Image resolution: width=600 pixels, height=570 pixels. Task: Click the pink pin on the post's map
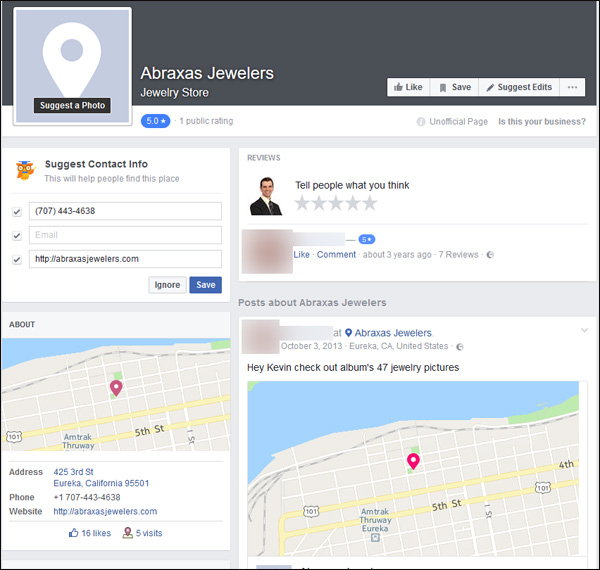pos(413,461)
